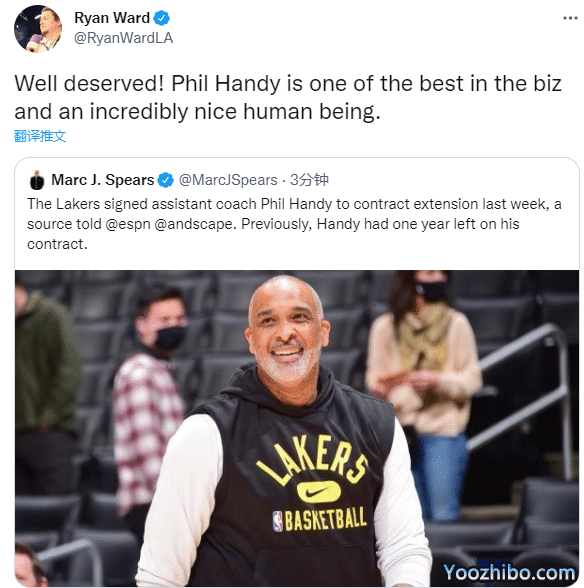
Task: Open Ryan Ward's profile avatar
Action: [38, 29]
